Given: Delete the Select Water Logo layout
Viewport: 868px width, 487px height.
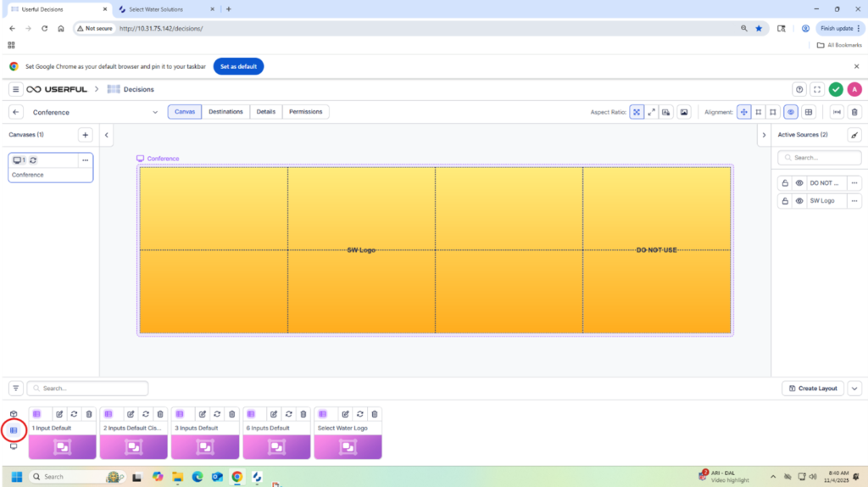Looking at the screenshot, I should click(375, 414).
